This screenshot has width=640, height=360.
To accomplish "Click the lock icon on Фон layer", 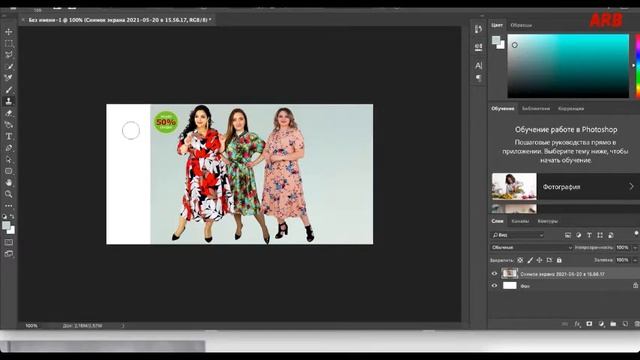I will [635, 286].
